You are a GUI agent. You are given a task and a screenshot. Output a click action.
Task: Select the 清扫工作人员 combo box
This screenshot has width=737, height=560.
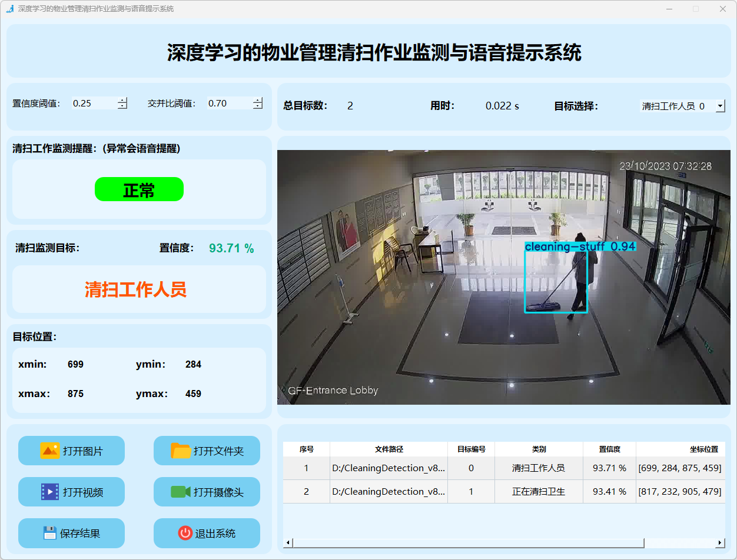click(676, 106)
